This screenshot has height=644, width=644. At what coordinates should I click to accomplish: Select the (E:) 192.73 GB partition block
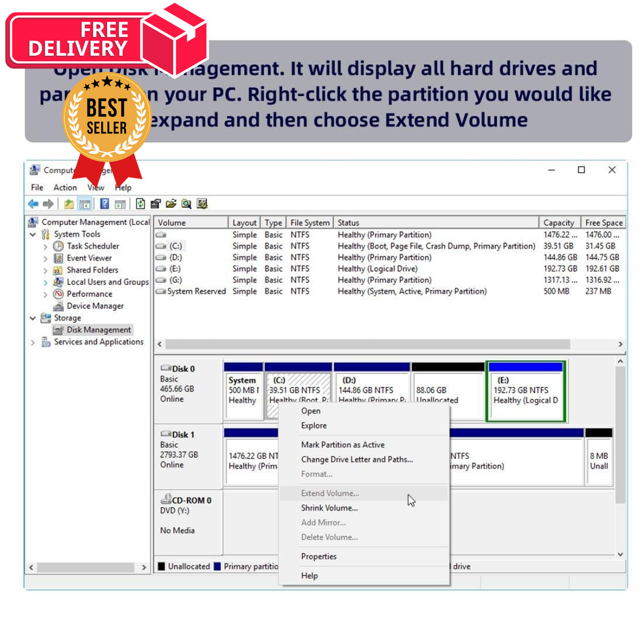click(x=526, y=391)
